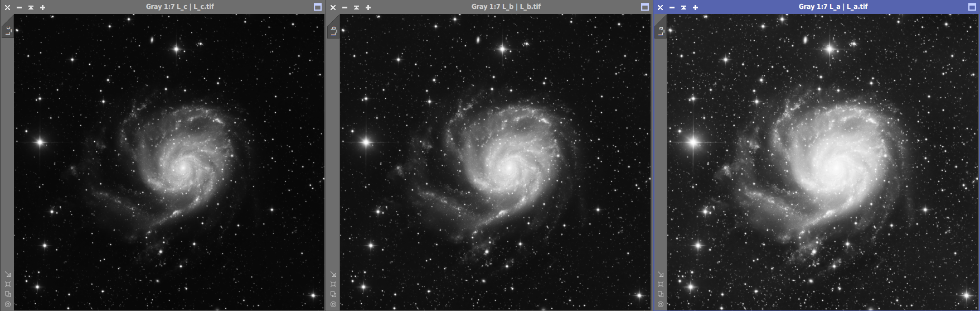Click the 'Gray 1:7 L_c | L_c.tif' title
980x311 pixels.
pos(180,7)
